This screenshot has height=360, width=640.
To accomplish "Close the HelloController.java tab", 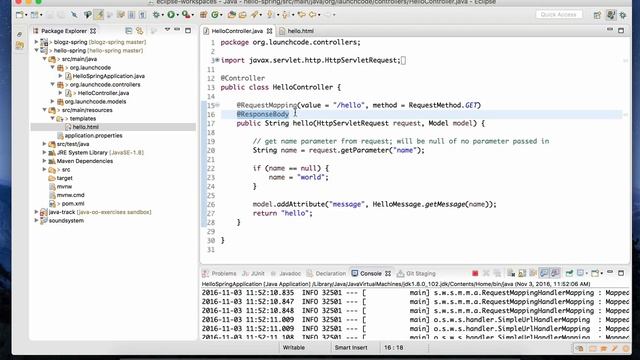I will point(269,31).
